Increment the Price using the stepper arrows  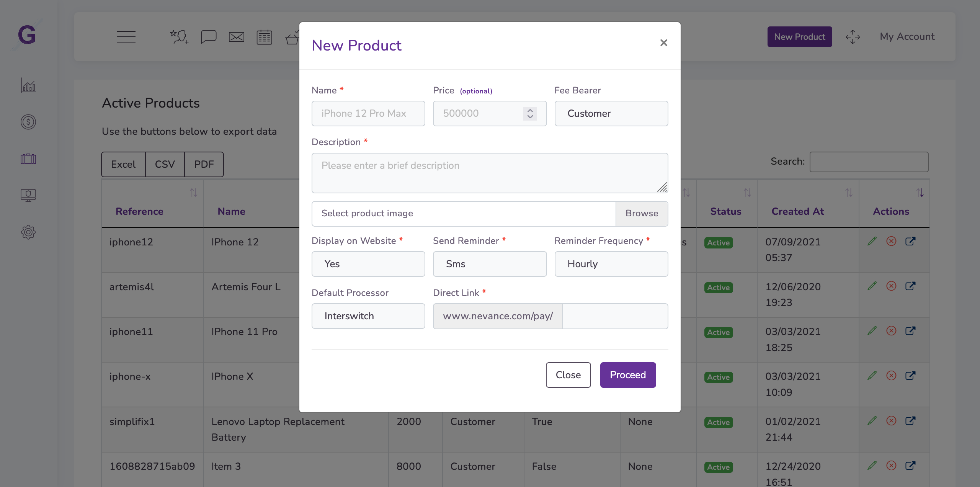[530, 111]
